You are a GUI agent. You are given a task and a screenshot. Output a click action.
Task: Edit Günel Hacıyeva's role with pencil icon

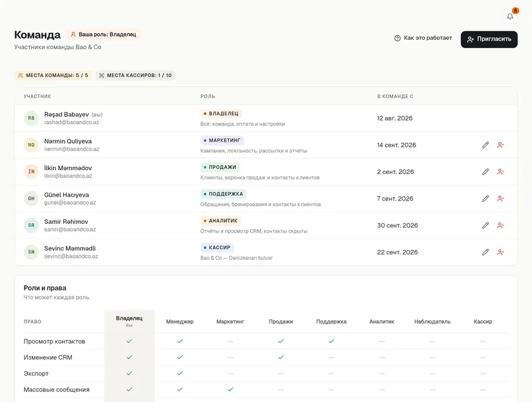pos(485,199)
